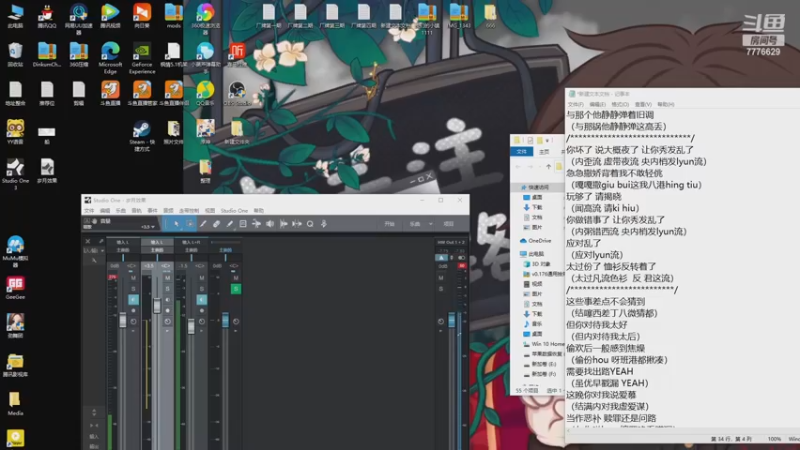Click the Back arrow in File Explorer
The image size is (800, 450).
pyautogui.click(x=518, y=167)
